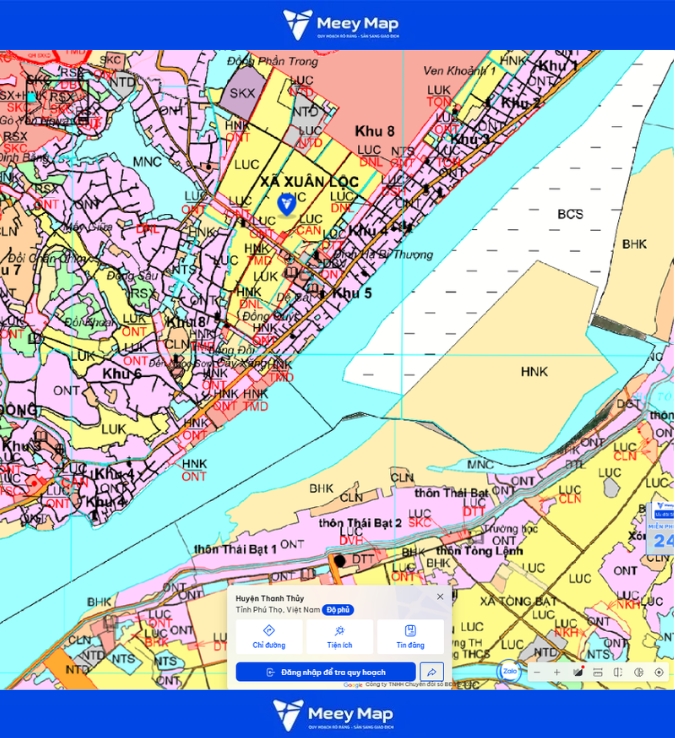The height and width of the screenshot is (738, 675).
Task: Toggle the split-screen compare icon
Action: click(x=618, y=673)
